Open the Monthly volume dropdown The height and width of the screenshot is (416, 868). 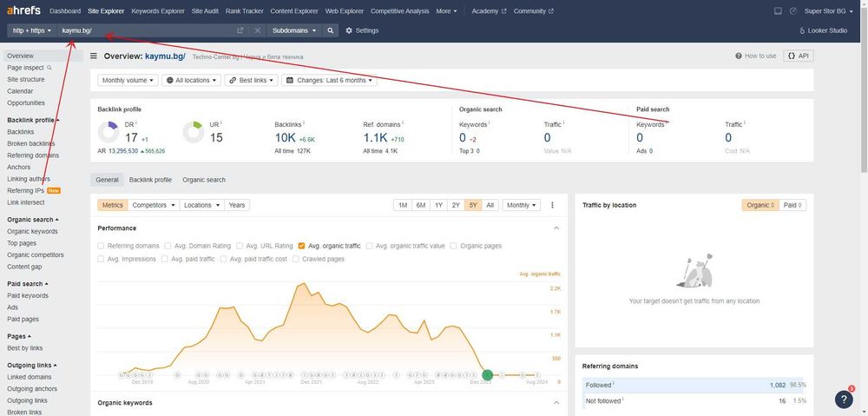(128, 80)
